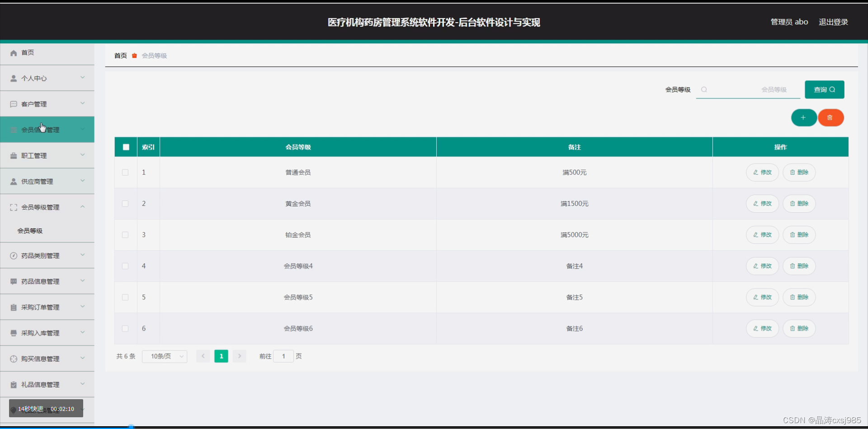
Task: Click the 礼品信息管理 icon
Action: point(14,385)
